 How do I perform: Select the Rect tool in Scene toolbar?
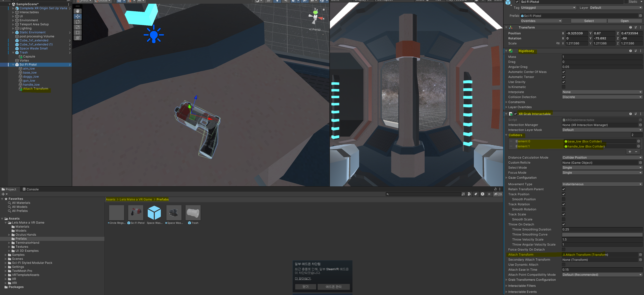pos(77,33)
